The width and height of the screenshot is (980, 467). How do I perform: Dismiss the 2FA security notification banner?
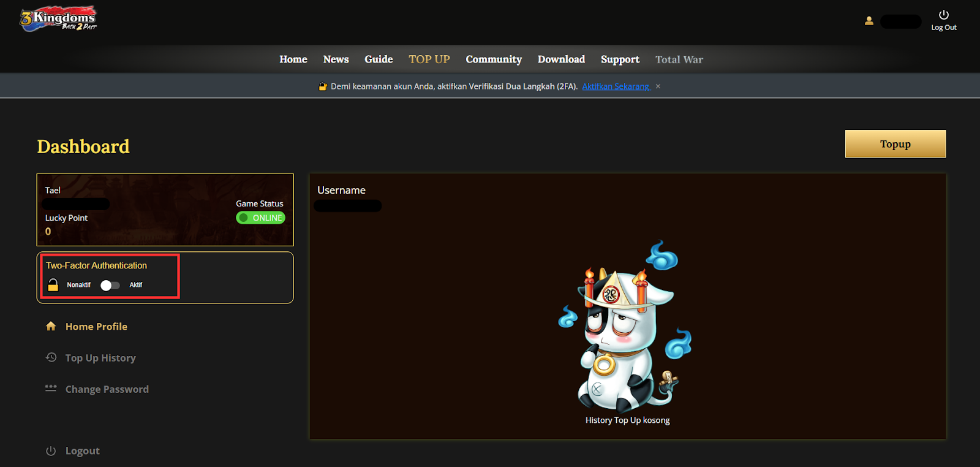pos(658,86)
